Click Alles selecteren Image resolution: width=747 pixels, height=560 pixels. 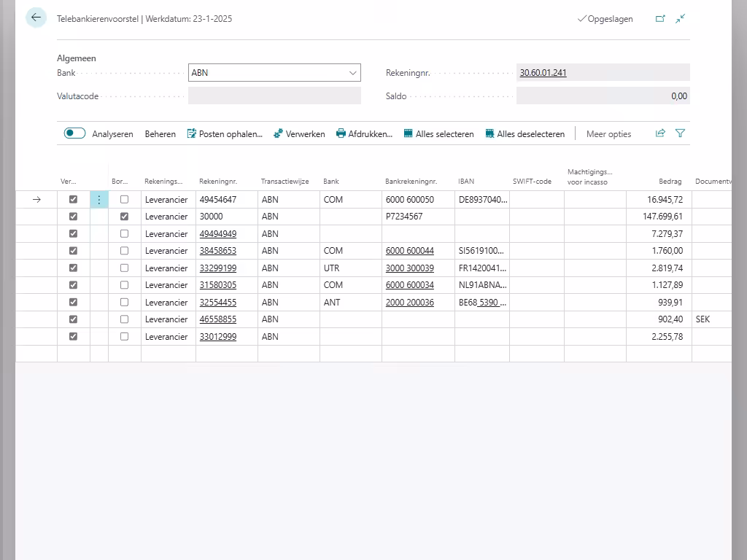(x=438, y=134)
